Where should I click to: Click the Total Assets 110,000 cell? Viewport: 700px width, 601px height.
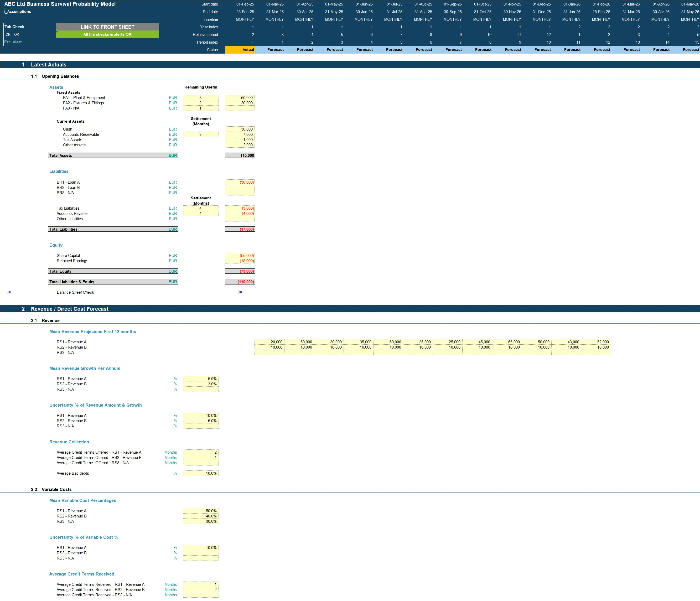point(240,156)
